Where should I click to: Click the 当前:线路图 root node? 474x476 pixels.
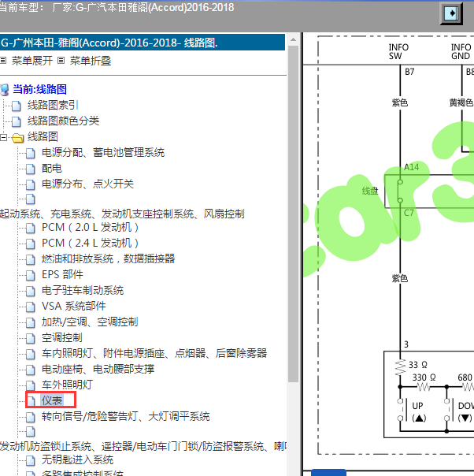click(39, 89)
